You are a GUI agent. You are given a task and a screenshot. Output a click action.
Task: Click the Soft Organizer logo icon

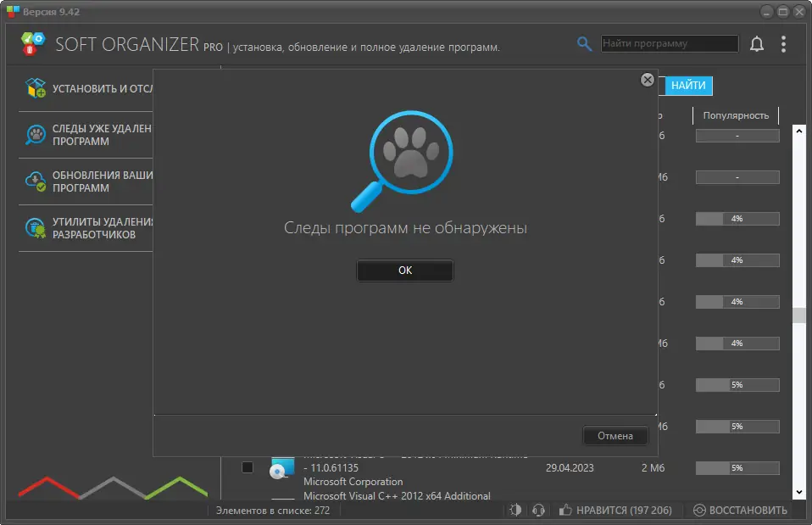click(x=32, y=43)
